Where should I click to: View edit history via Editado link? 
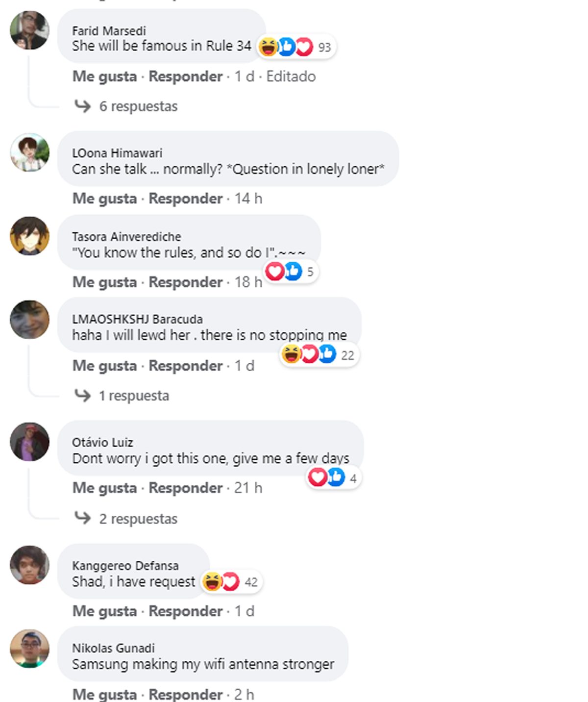291,76
